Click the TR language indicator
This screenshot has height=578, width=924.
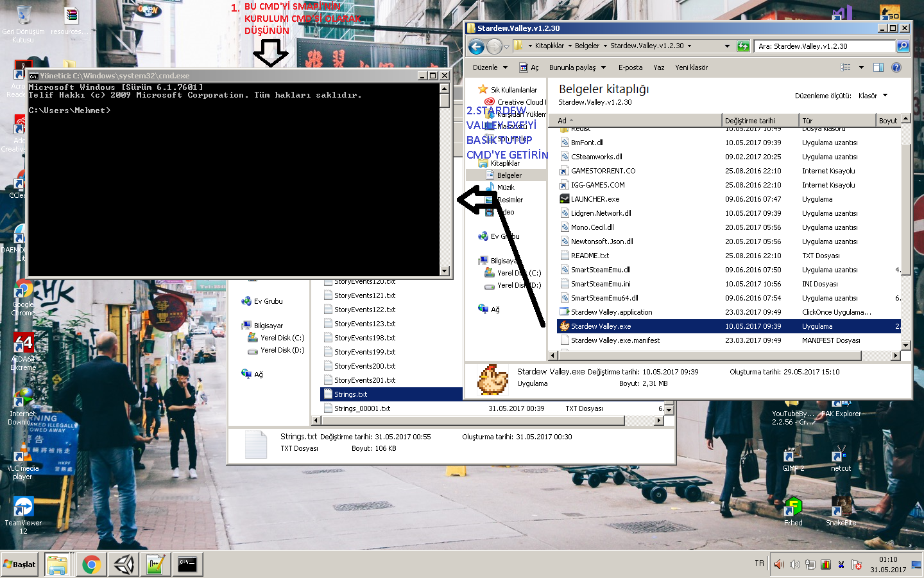pyautogui.click(x=760, y=563)
